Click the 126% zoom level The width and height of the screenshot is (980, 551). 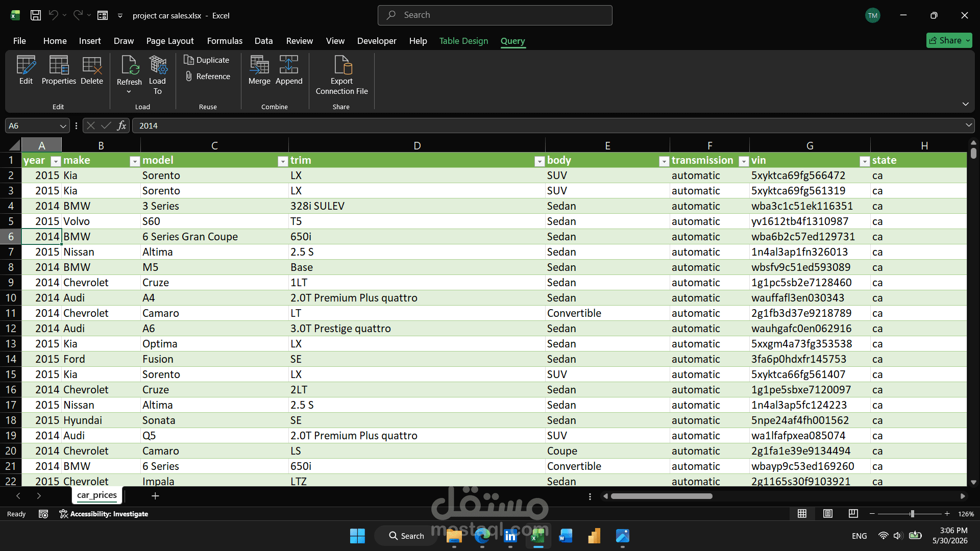click(966, 514)
